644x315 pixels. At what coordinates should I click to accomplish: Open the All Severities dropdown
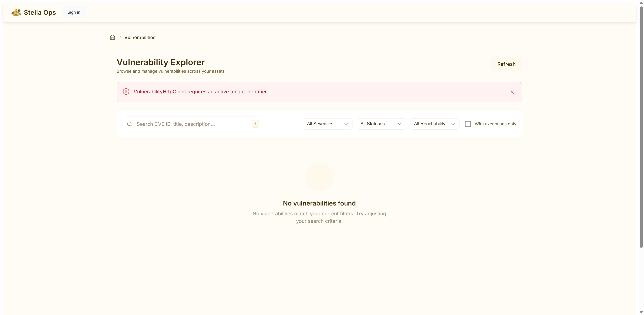(x=328, y=124)
